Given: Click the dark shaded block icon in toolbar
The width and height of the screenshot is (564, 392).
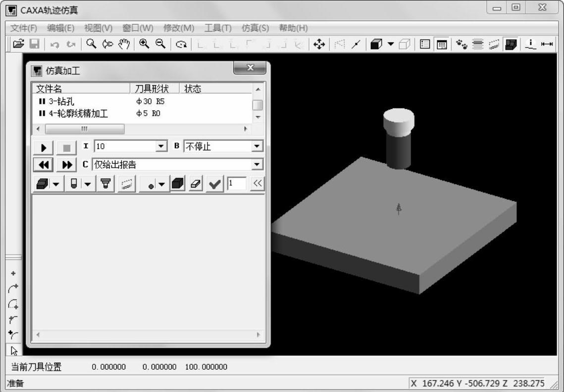Looking at the screenshot, I should (x=511, y=44).
